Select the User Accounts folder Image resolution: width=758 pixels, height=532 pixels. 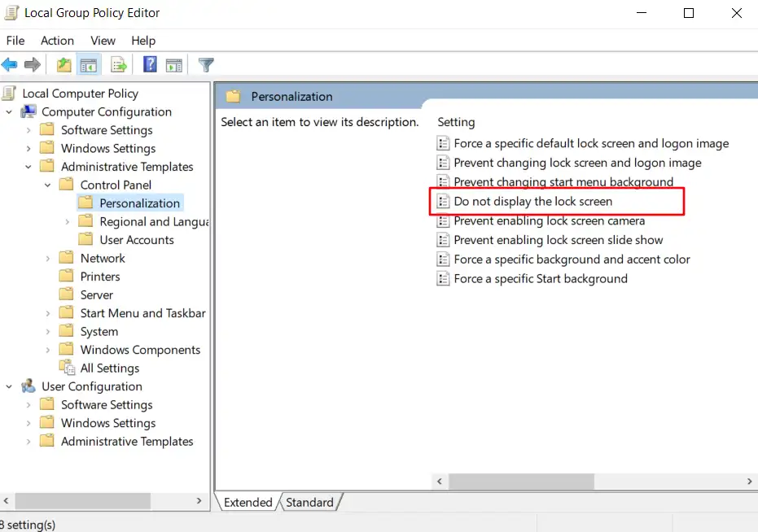(137, 239)
